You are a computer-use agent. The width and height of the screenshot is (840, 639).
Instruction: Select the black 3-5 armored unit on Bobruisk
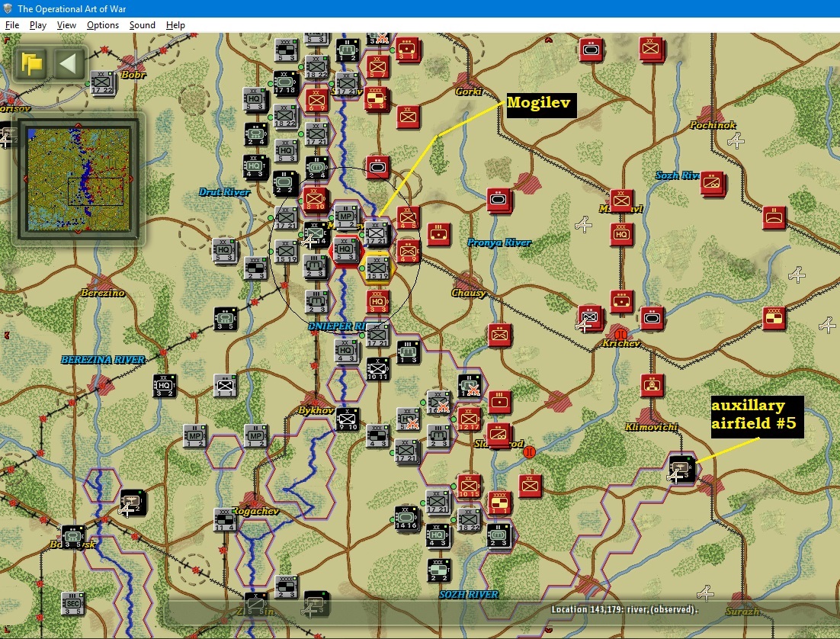(x=72, y=537)
